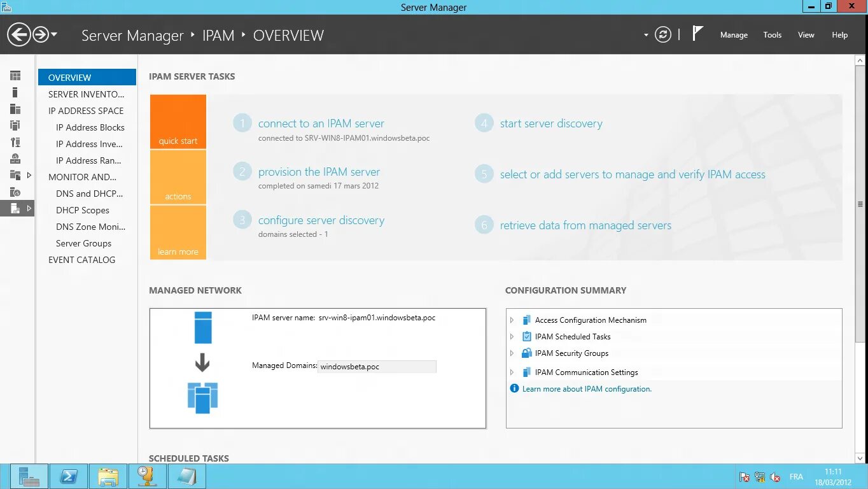The height and width of the screenshot is (489, 868).
Task: Click the Managed Domains input field
Action: pyautogui.click(x=377, y=366)
